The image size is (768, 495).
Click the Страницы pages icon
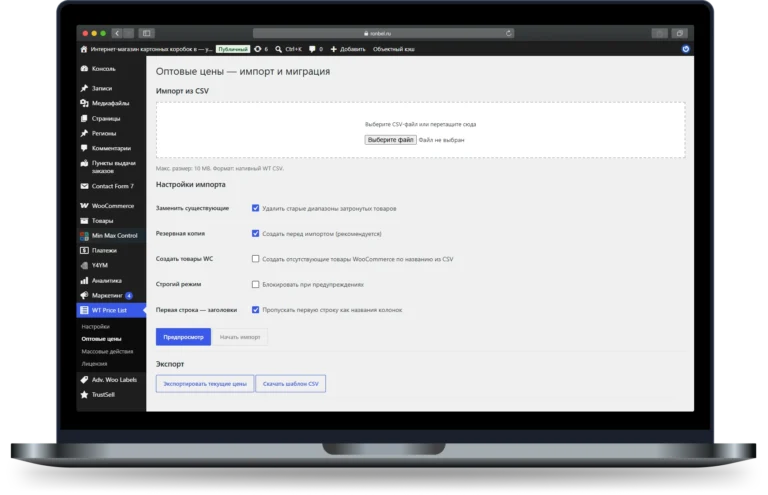click(x=84, y=118)
